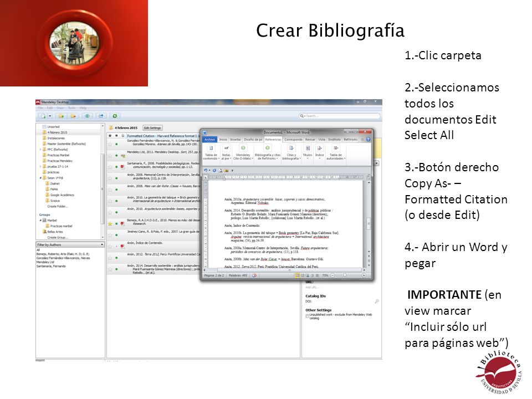Click Mendeley Create Folder toolbar icon

click(x=61, y=116)
